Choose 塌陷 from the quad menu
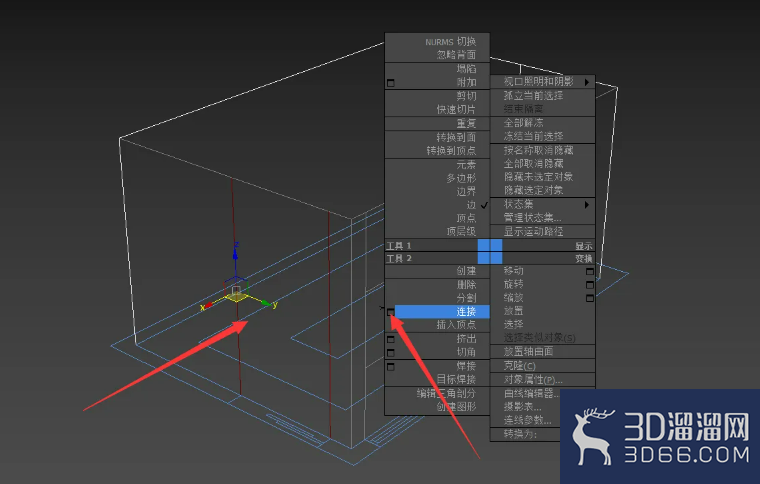760x484 pixels. click(x=466, y=69)
